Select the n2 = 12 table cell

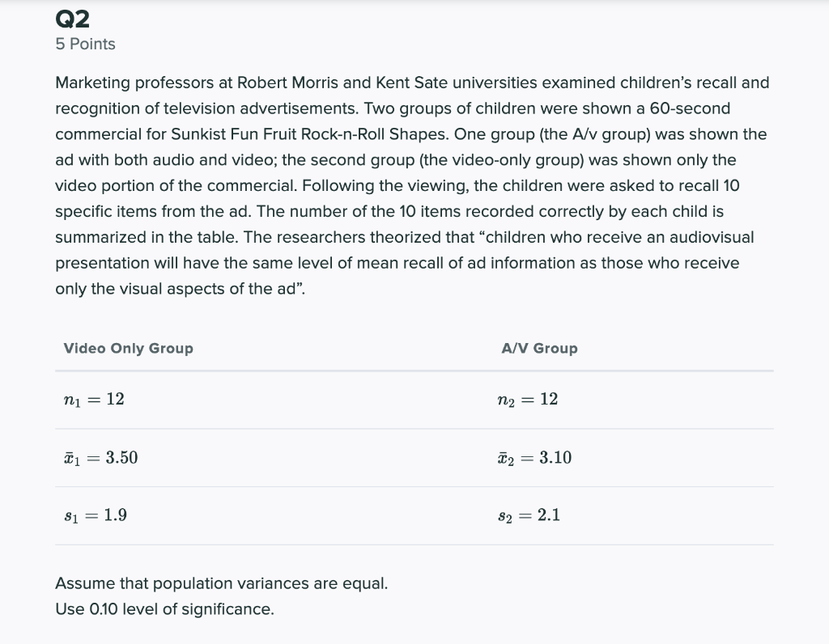point(527,400)
